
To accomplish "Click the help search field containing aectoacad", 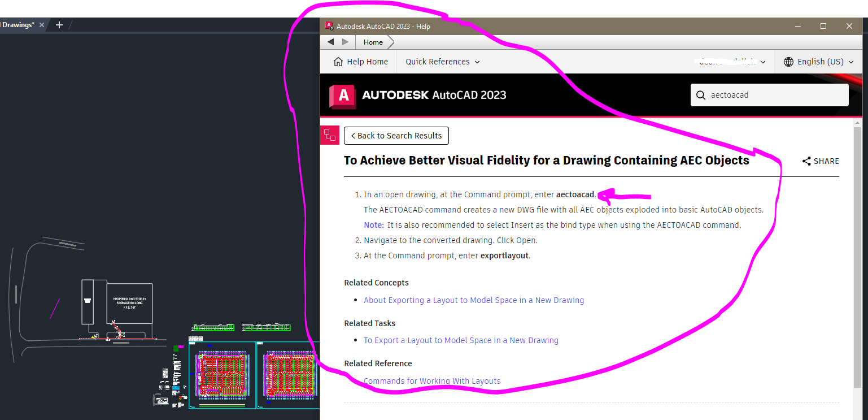I will 769,95.
